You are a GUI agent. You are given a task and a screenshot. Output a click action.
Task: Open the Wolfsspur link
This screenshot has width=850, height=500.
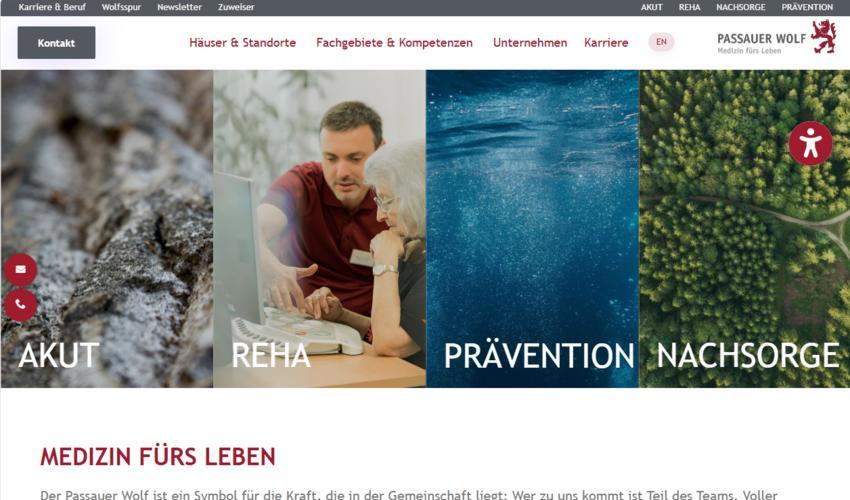coord(121,7)
